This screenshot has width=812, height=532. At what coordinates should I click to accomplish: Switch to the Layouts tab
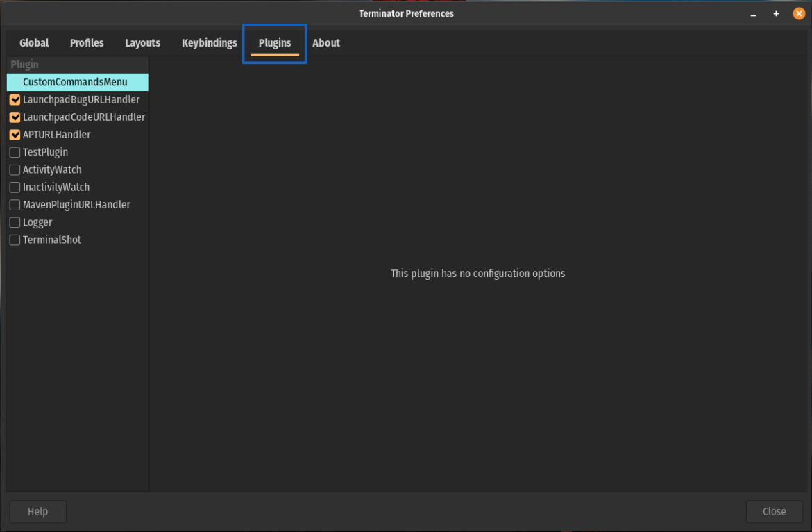click(142, 42)
